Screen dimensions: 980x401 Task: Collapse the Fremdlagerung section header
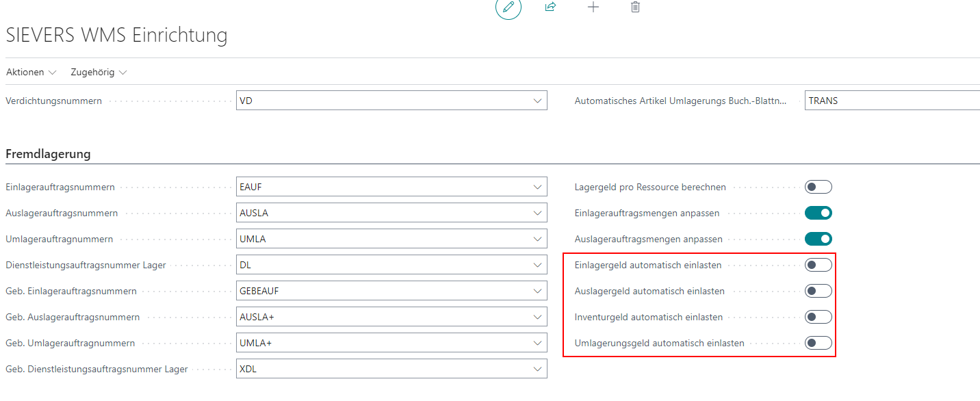49,154
